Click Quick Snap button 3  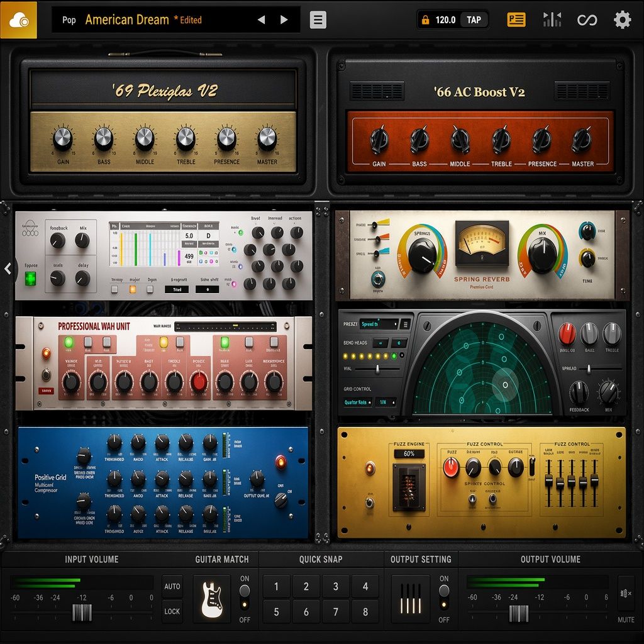[336, 587]
